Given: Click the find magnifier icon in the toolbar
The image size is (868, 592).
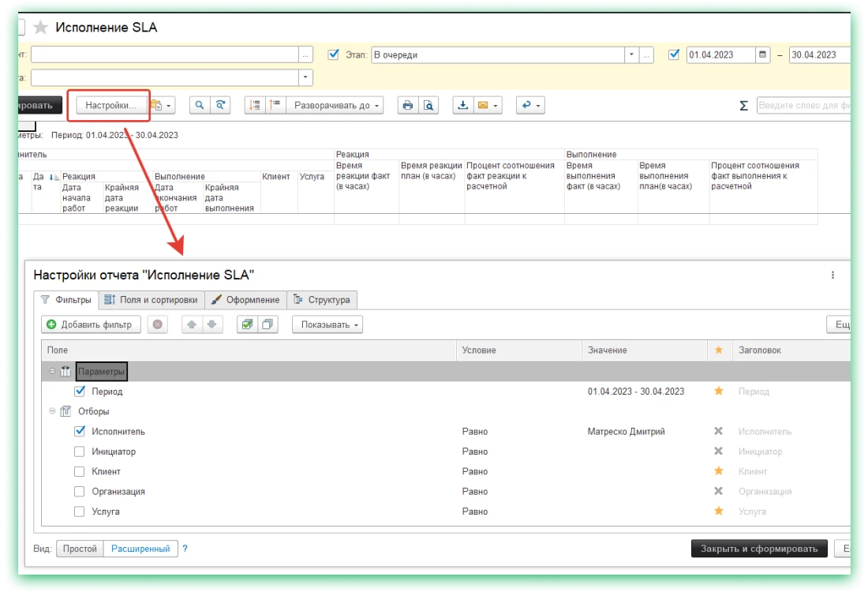Looking at the screenshot, I should [x=200, y=105].
